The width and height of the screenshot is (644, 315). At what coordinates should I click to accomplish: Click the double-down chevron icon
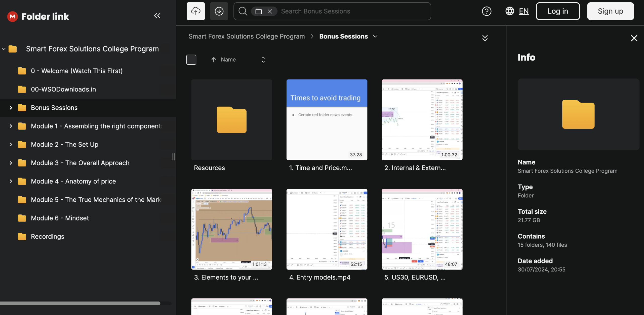point(485,38)
